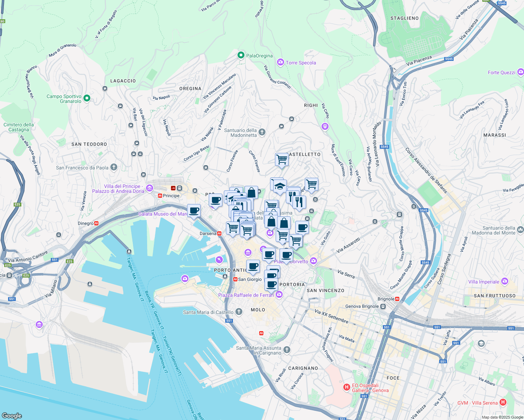
Task: Select the Via Assarotti street label
Action: point(348,245)
